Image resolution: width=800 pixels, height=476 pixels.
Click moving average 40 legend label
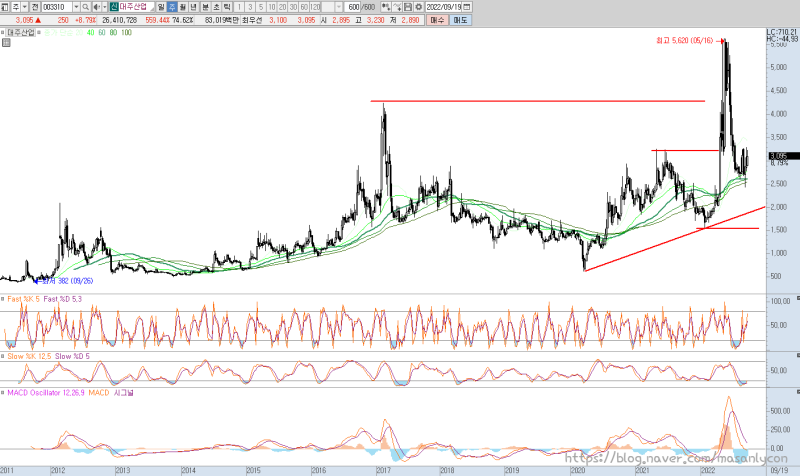[x=90, y=33]
